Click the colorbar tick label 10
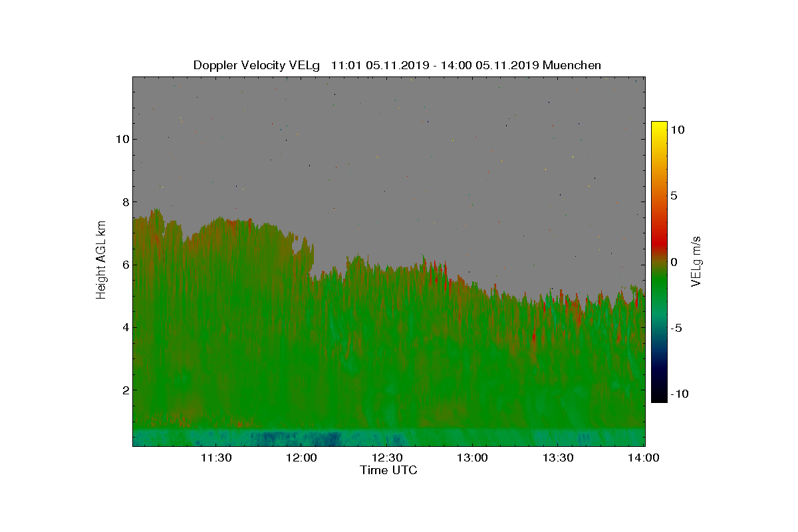 pyautogui.click(x=678, y=130)
